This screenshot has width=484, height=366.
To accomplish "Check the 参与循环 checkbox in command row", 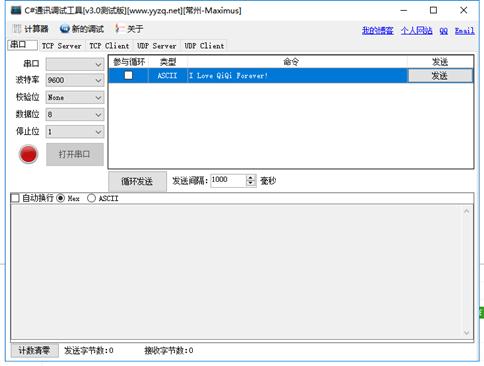I will (128, 75).
